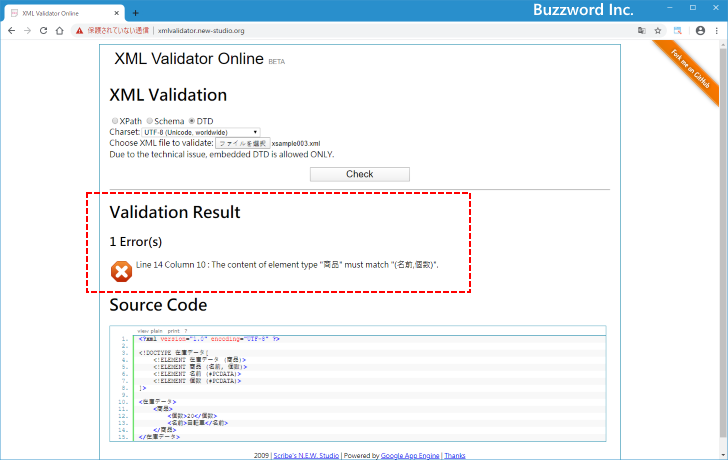Screen dimensions: 728x460
Task: Switch to the XML Validator Online tab
Action: (x=62, y=12)
